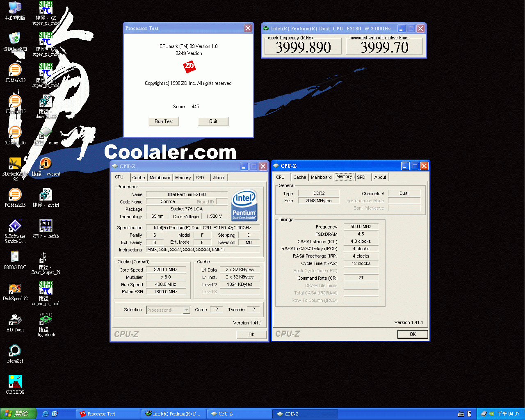
Task: Select Mainboard tab in right CPU-Z window
Action: click(x=321, y=177)
